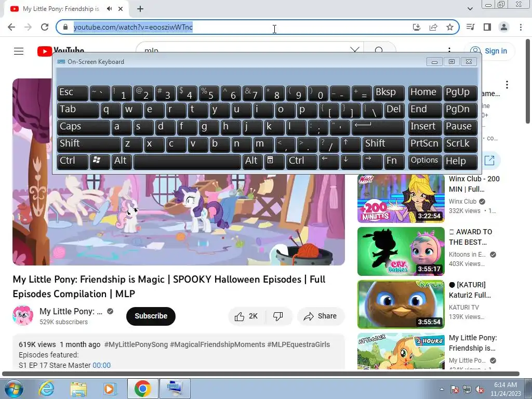Click the Chrome forward arrow

coord(28,27)
